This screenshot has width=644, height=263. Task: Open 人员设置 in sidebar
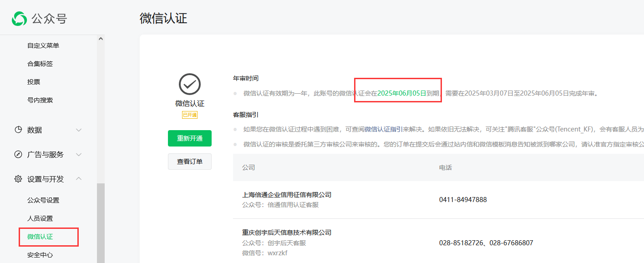[x=40, y=218]
